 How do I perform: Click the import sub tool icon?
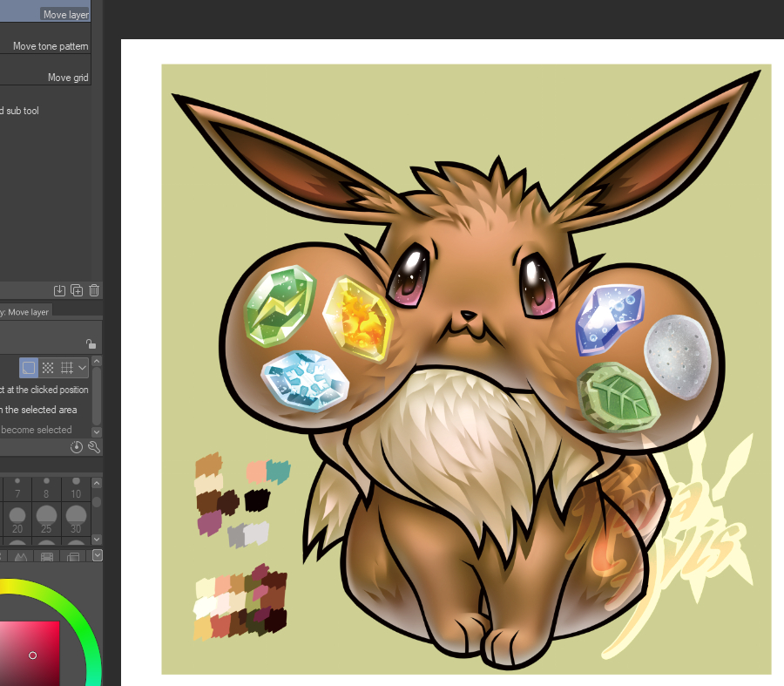pyautogui.click(x=59, y=290)
